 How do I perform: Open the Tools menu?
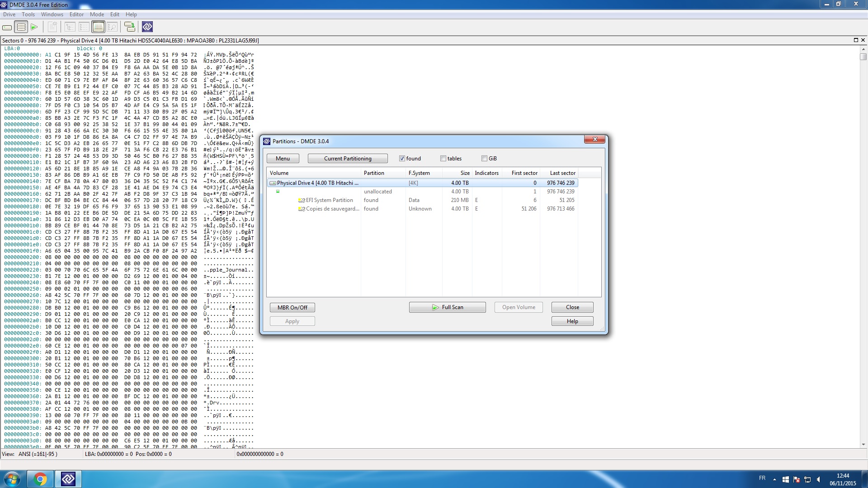[x=28, y=14]
